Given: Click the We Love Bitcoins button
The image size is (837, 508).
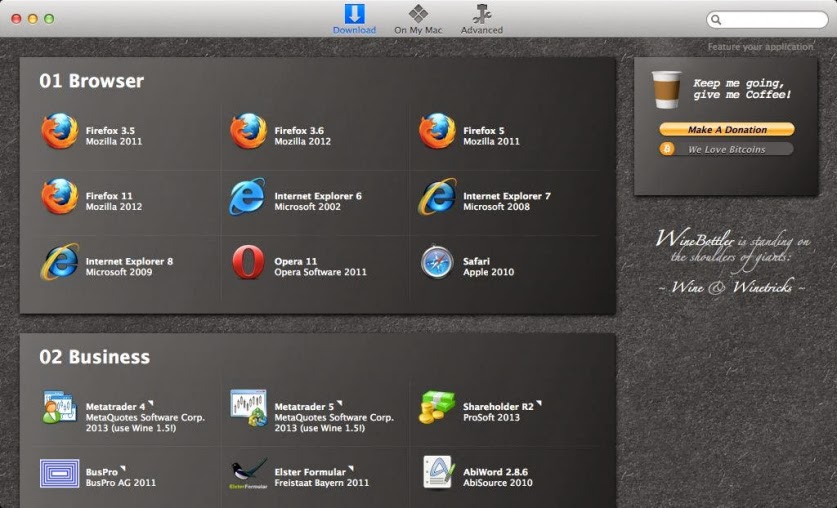Looking at the screenshot, I should coord(727,149).
